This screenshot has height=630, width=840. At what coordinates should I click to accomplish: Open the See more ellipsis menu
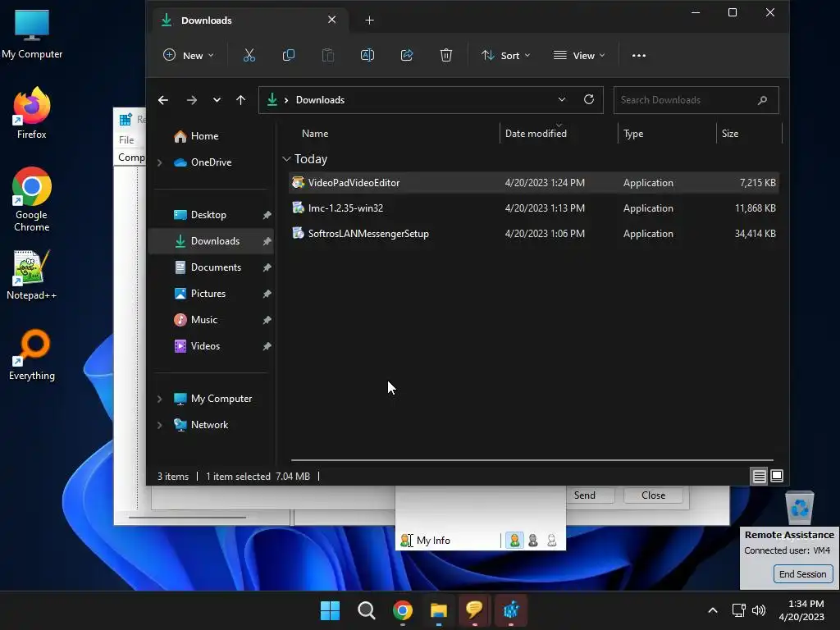tap(638, 55)
